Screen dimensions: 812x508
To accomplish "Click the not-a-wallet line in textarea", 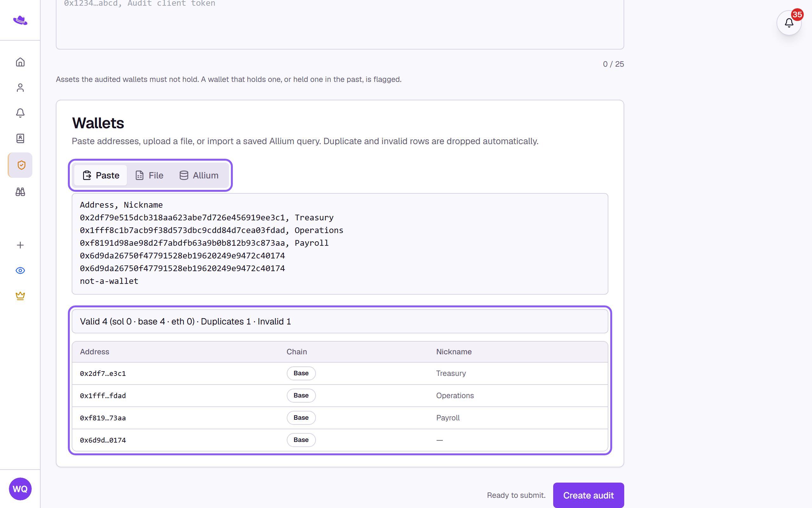I will [x=109, y=281].
